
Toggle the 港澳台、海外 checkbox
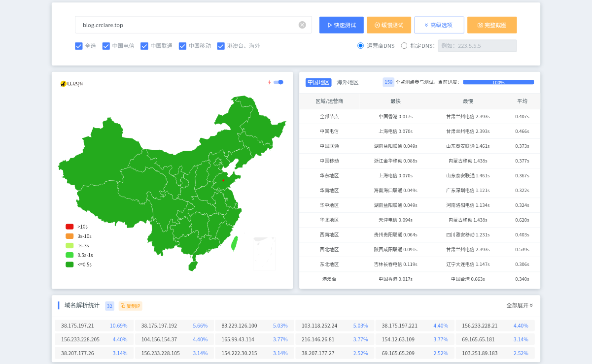(221, 46)
